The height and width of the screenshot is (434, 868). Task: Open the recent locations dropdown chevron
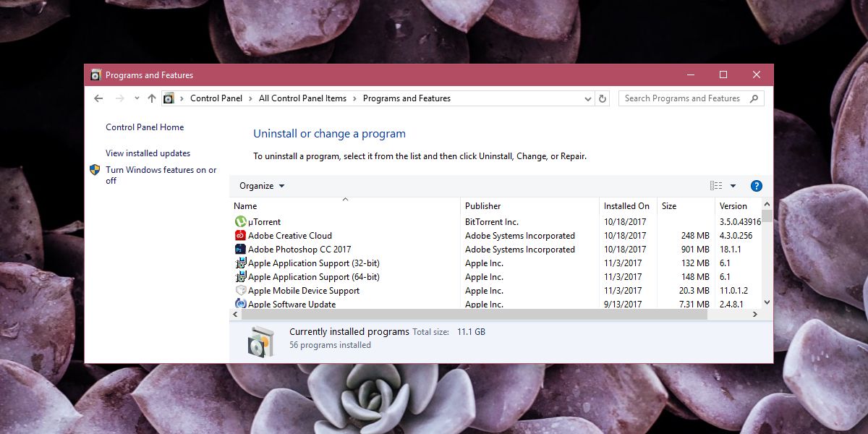(x=136, y=98)
